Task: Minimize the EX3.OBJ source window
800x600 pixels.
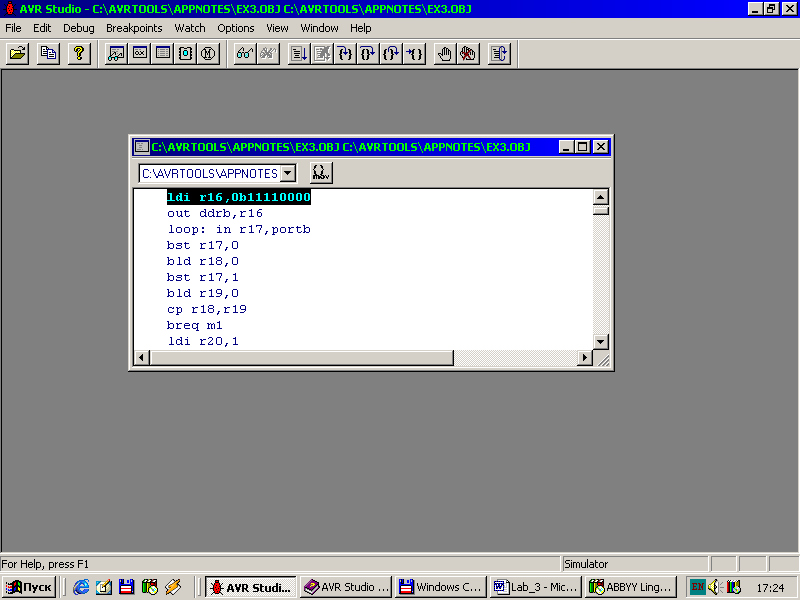Action: [x=566, y=147]
